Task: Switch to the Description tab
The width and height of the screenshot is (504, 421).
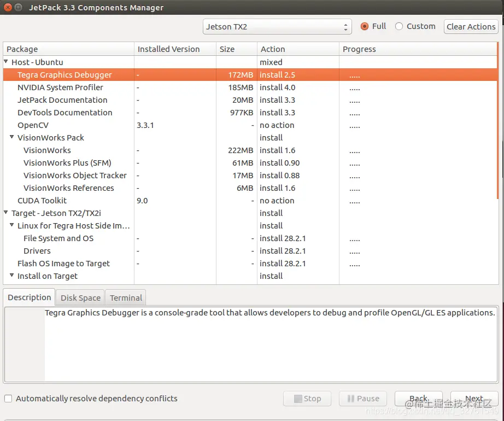Action: tap(30, 297)
